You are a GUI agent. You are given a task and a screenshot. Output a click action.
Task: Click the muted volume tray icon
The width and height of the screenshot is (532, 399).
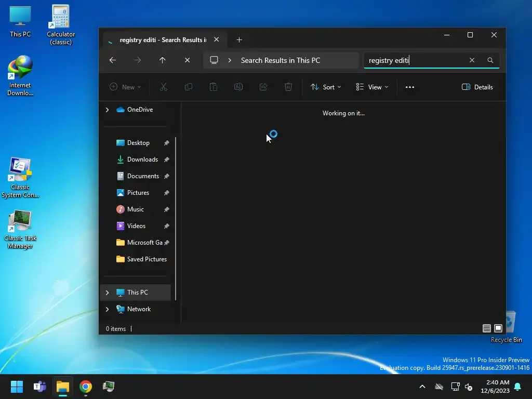point(469,387)
